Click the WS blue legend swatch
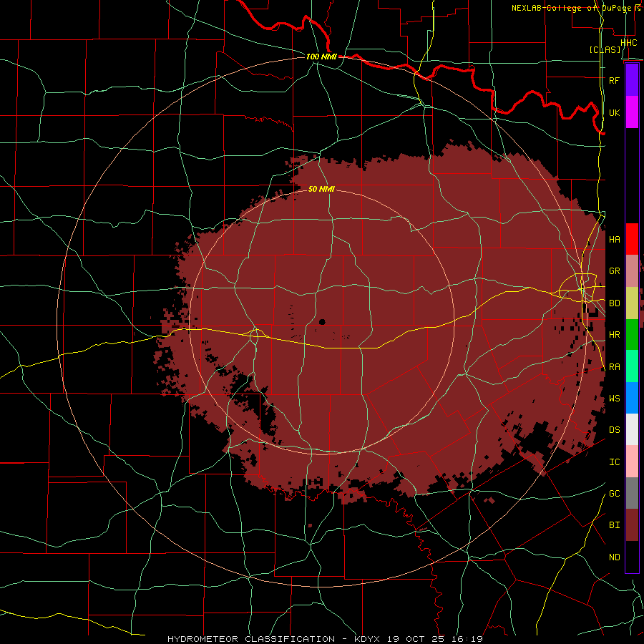This screenshot has height=644, width=644. [x=632, y=398]
